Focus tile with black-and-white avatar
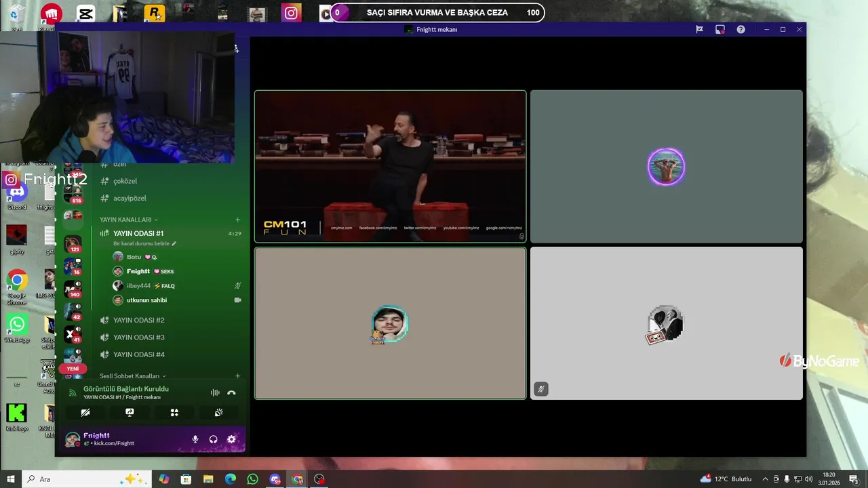 point(666,323)
